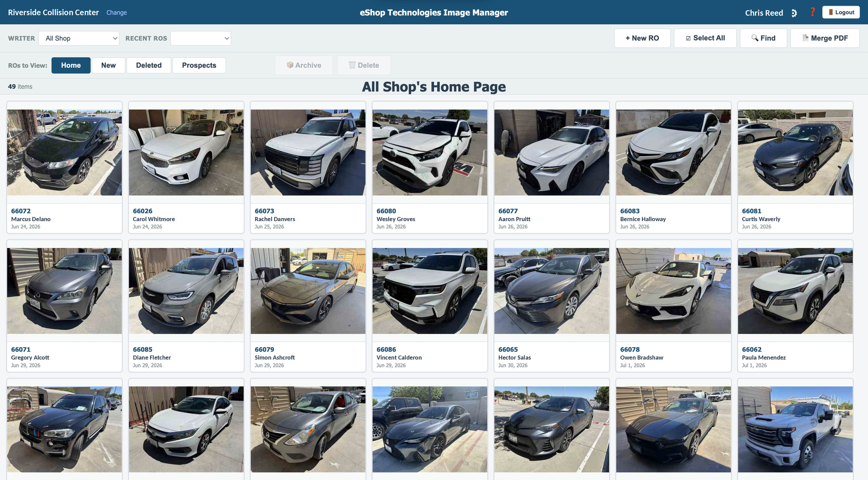This screenshot has height=480, width=868.
Task: Click RO number 66078 text
Action: (630, 349)
